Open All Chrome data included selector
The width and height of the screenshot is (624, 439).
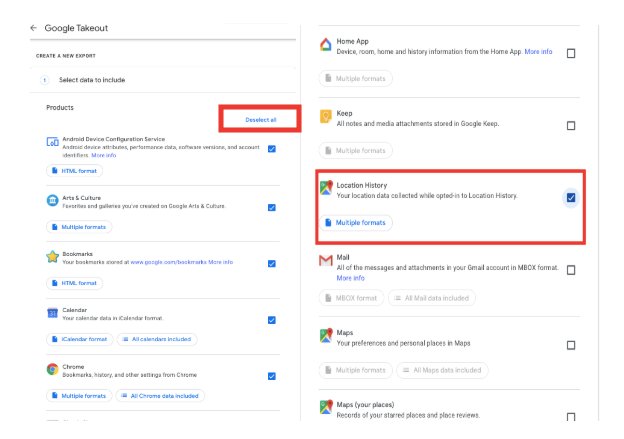tap(160, 396)
